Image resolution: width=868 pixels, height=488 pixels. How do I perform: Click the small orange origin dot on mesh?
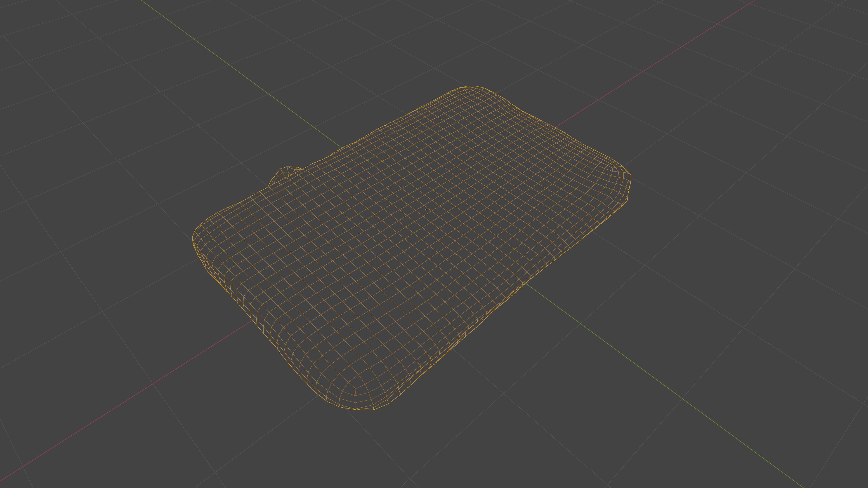click(x=426, y=210)
